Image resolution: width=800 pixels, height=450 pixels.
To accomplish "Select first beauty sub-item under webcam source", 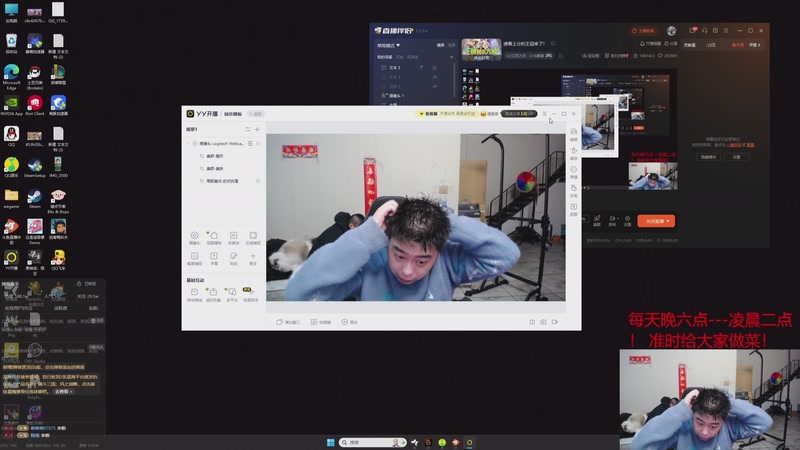I will (x=215, y=156).
